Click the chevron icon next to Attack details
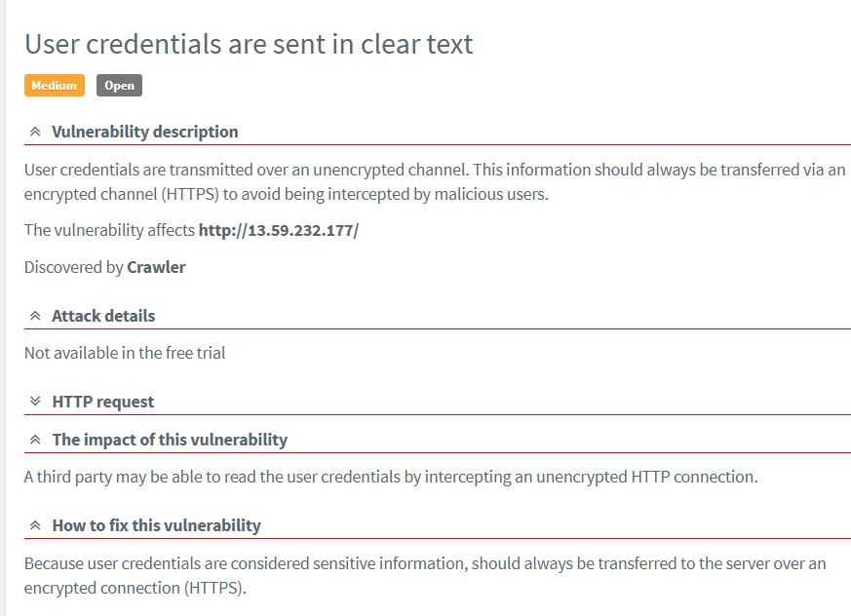 [35, 316]
